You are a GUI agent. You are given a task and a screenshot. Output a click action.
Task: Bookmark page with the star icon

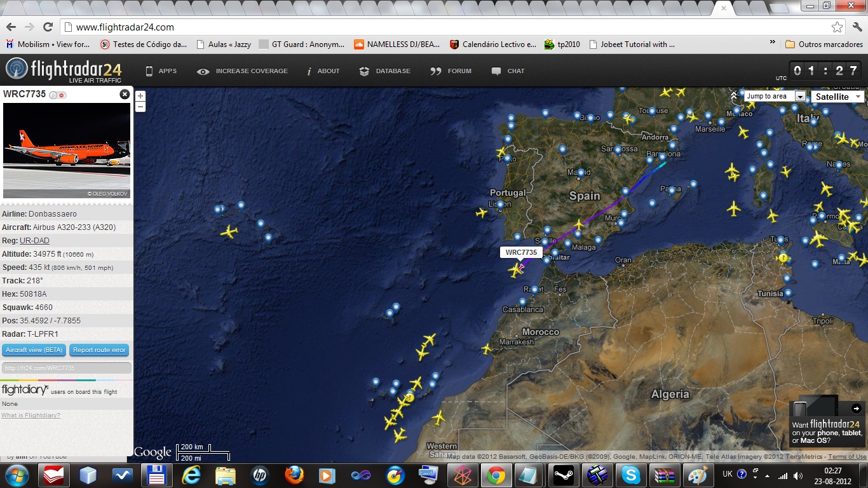point(837,27)
